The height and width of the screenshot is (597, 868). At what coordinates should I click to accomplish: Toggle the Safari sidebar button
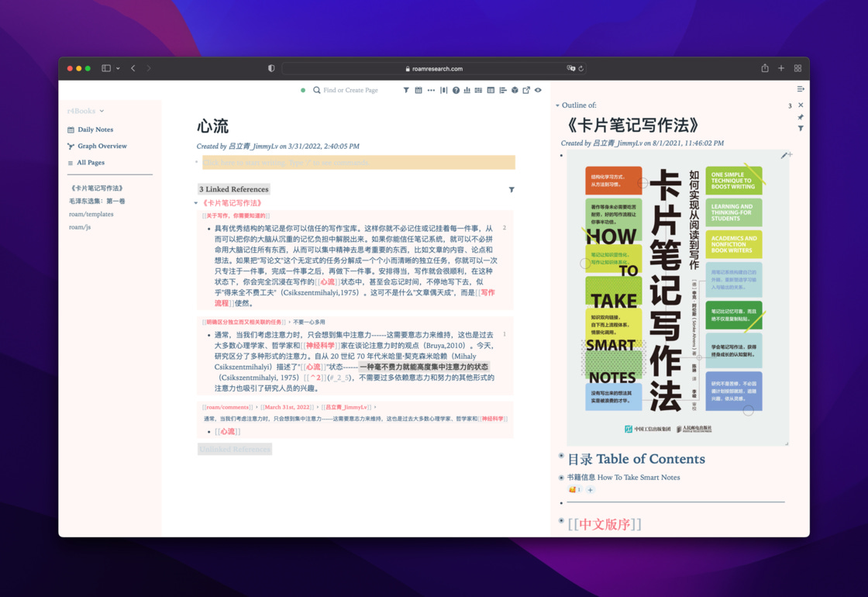(106, 68)
